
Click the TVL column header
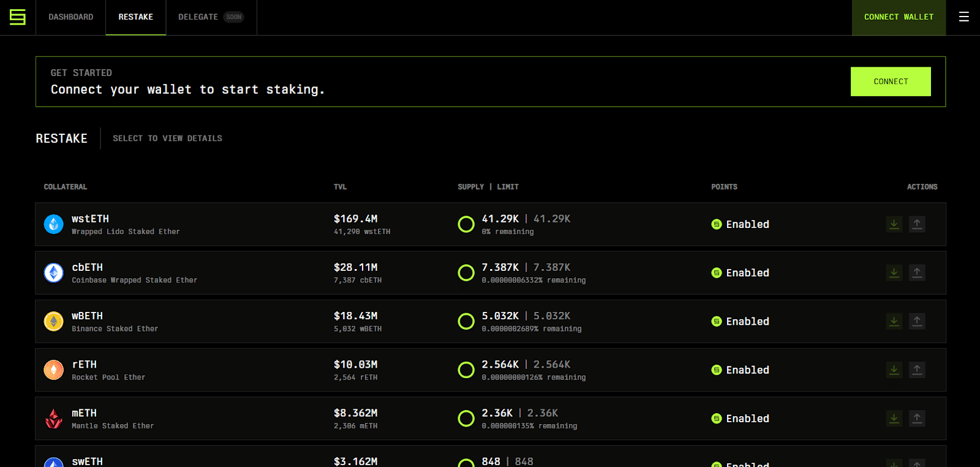pyautogui.click(x=341, y=187)
